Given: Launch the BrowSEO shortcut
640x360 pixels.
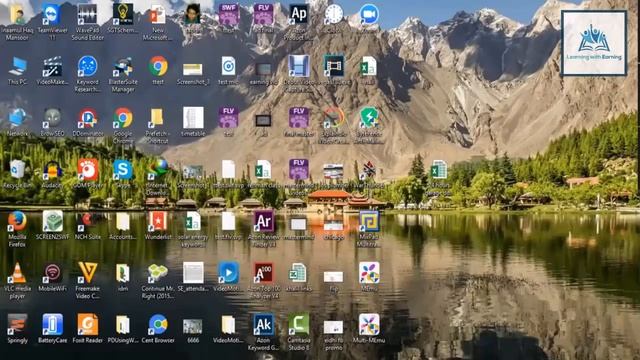Looking at the screenshot, I should [x=52, y=118].
